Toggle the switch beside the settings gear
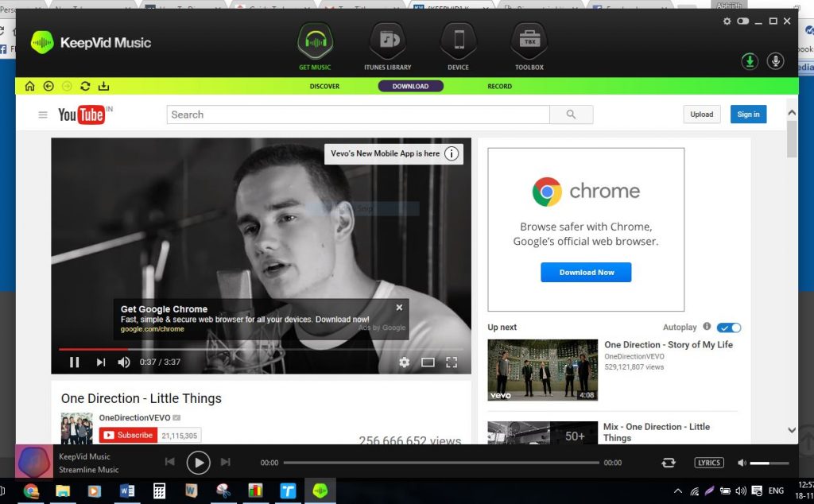The height and width of the screenshot is (504, 814). 743,21
